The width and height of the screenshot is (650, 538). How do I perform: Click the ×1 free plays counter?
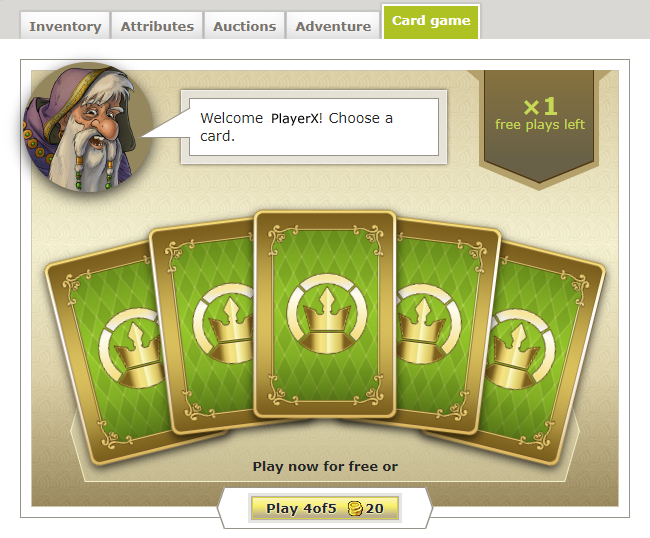540,107
